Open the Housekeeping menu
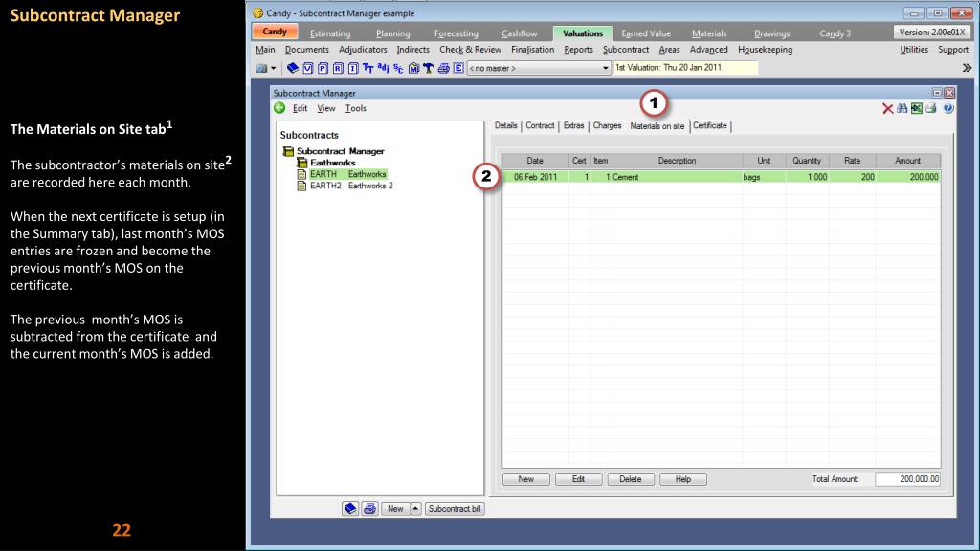Screen dimensions: 980x551 point(765,50)
